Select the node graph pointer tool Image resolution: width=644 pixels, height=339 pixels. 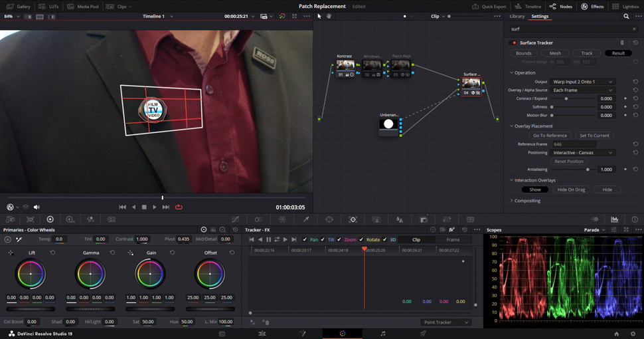[x=319, y=17]
